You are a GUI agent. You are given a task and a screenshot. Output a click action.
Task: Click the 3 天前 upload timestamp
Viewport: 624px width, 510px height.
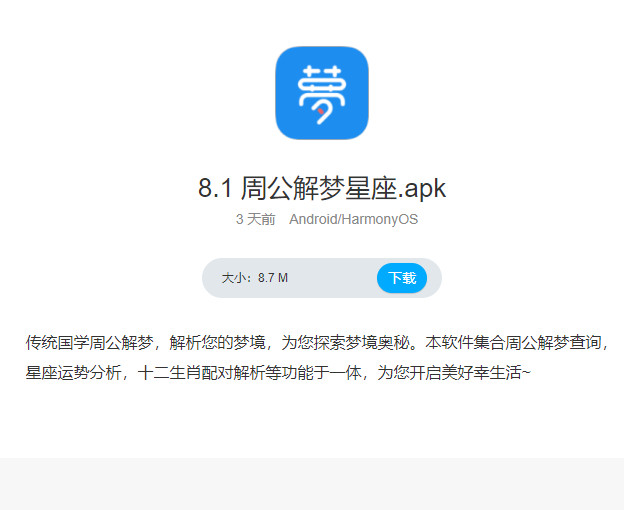click(x=255, y=219)
